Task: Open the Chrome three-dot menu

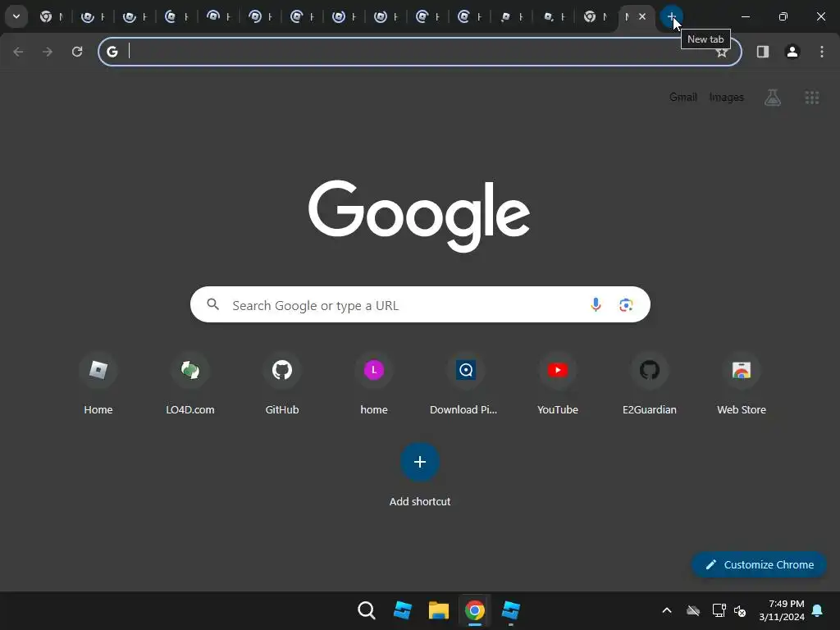Action: pyautogui.click(x=822, y=52)
